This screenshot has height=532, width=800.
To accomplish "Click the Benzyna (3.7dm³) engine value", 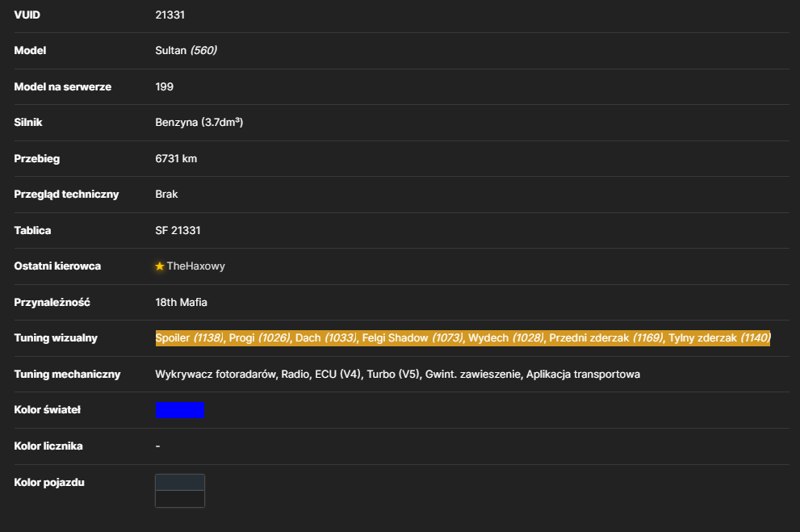I will pyautogui.click(x=199, y=123).
